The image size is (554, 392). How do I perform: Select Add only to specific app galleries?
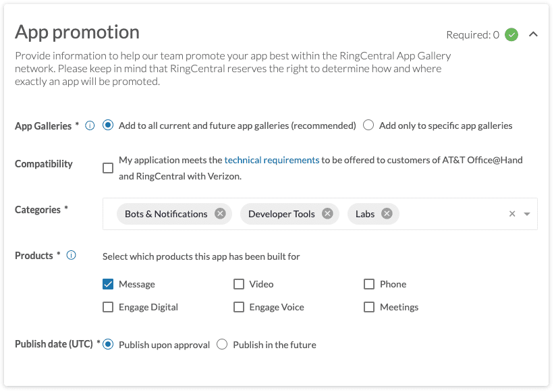pyautogui.click(x=368, y=125)
